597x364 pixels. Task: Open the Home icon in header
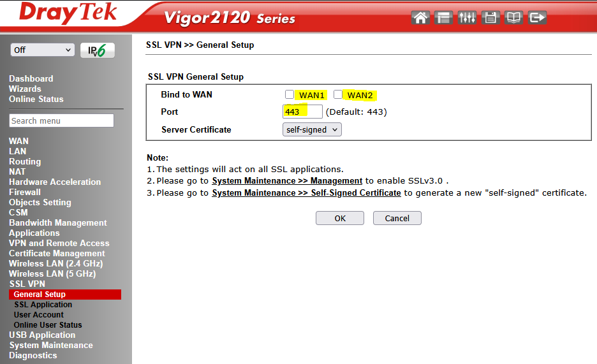420,17
